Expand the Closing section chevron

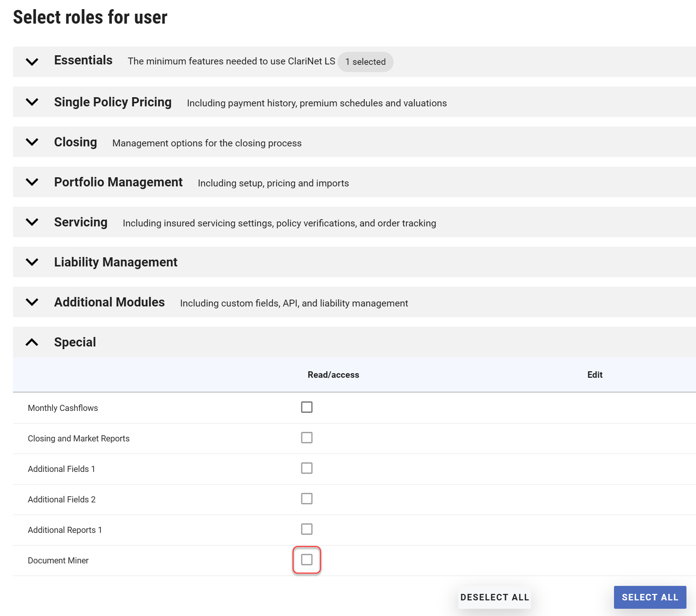32,142
